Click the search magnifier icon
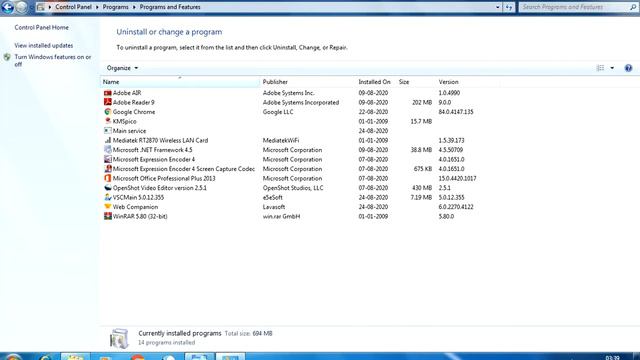The image size is (640, 360). [x=633, y=7]
